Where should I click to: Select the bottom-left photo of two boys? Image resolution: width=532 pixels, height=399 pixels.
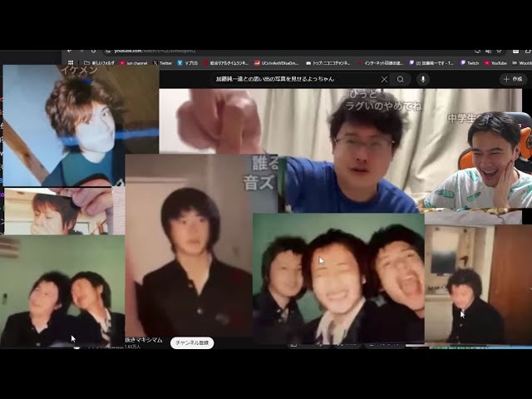pyautogui.click(x=62, y=291)
